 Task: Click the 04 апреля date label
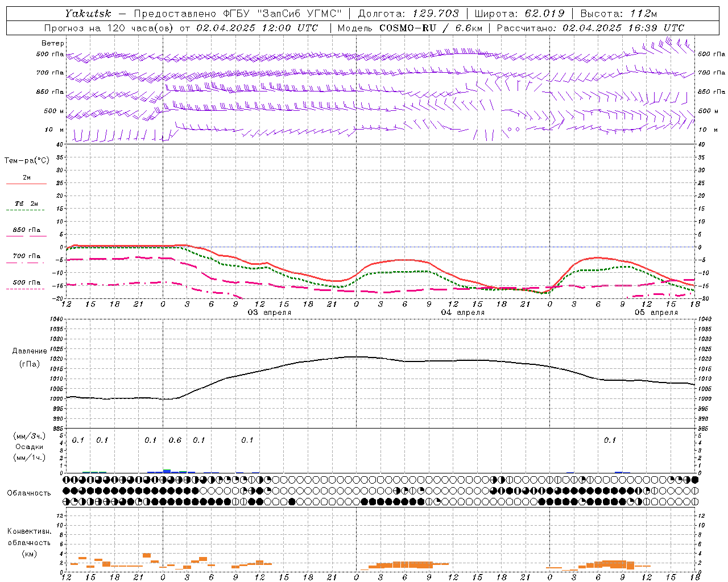coord(463,313)
